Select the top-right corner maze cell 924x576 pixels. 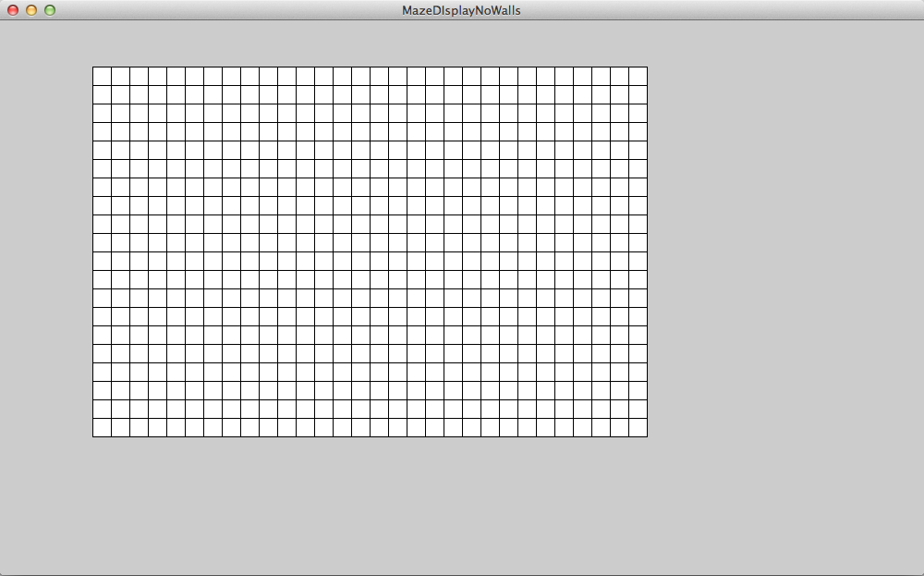(x=638, y=76)
